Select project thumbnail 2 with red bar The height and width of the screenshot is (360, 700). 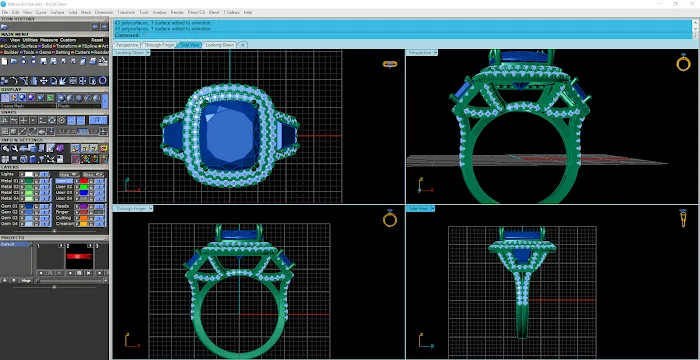(x=79, y=256)
